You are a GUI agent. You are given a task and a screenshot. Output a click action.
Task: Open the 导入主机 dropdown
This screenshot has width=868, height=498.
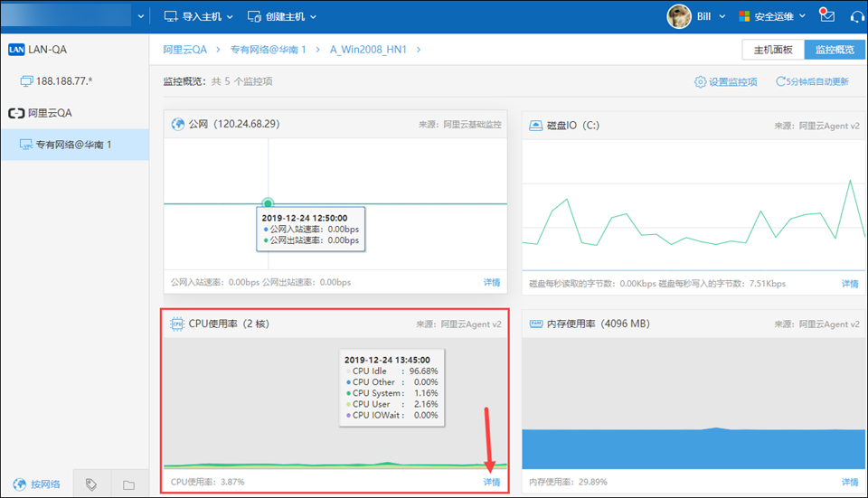[x=198, y=16]
